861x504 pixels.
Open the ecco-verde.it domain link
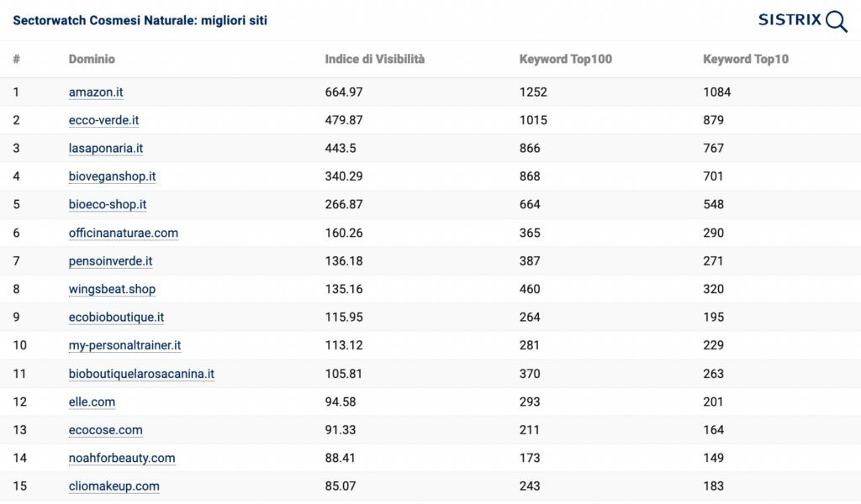[x=103, y=120]
